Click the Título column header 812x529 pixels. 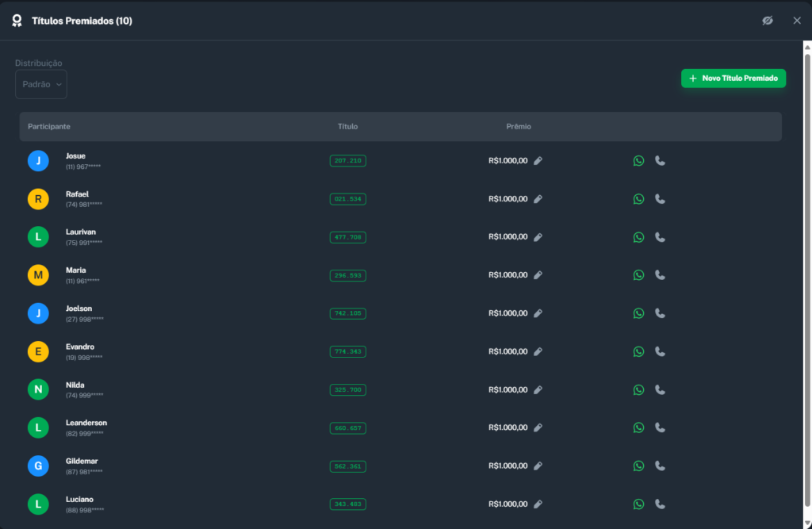pos(347,127)
